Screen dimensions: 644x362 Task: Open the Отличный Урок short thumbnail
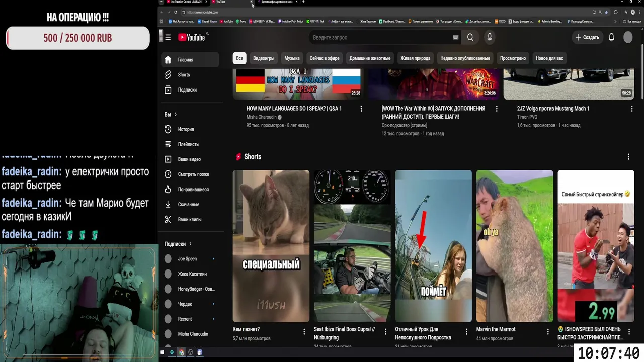tap(433, 246)
